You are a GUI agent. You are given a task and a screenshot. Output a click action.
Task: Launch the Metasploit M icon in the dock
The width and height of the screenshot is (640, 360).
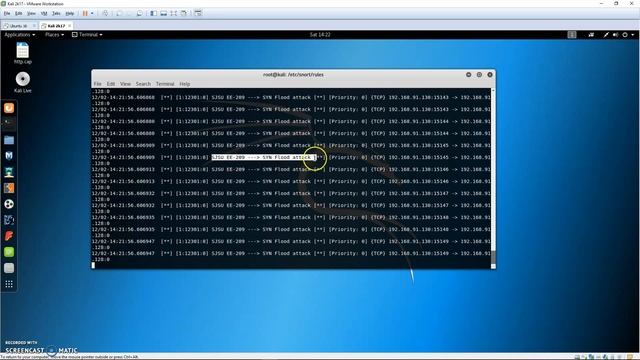tap(9, 156)
